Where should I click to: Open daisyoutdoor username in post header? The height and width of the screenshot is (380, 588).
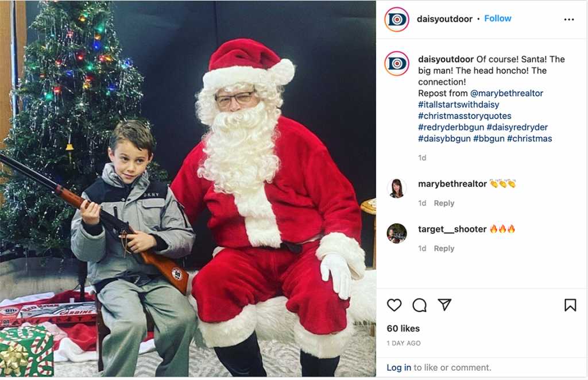coord(444,19)
